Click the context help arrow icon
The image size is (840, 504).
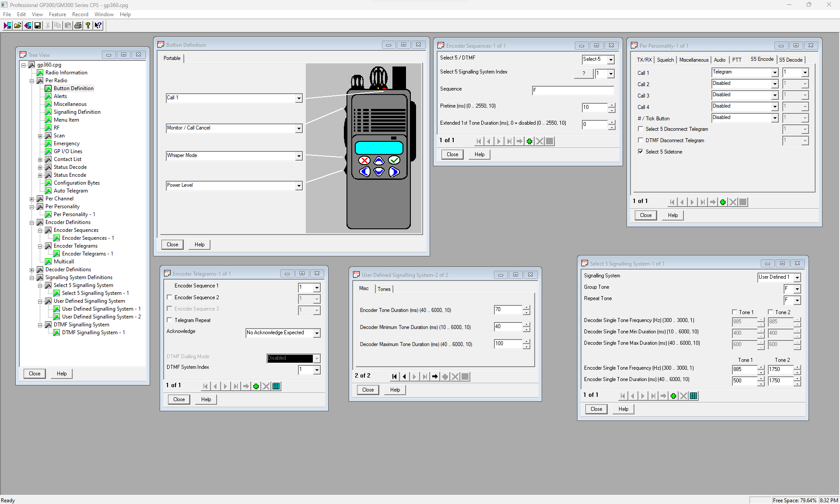(98, 26)
